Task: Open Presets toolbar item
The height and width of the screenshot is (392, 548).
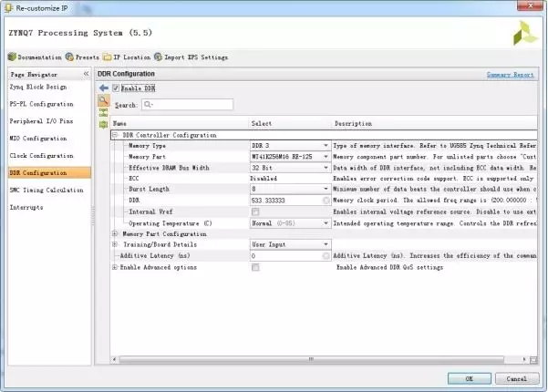Action: click(82, 57)
